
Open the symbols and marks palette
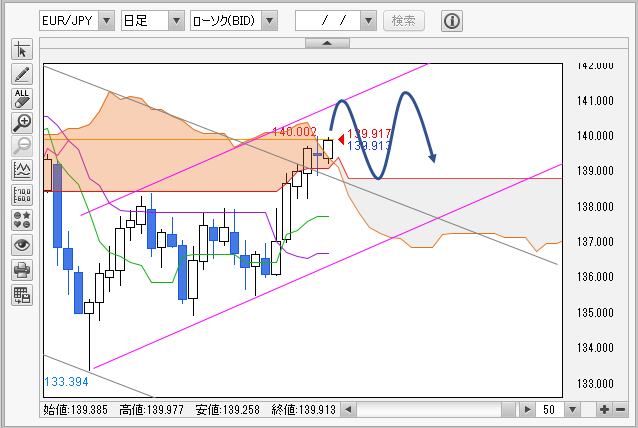pyautogui.click(x=22, y=220)
